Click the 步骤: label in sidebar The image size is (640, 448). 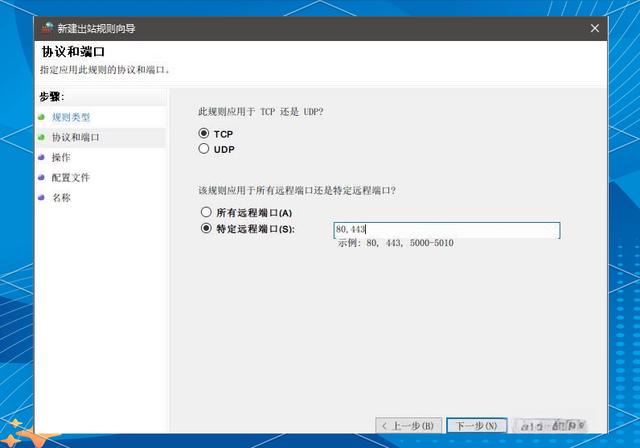51,97
